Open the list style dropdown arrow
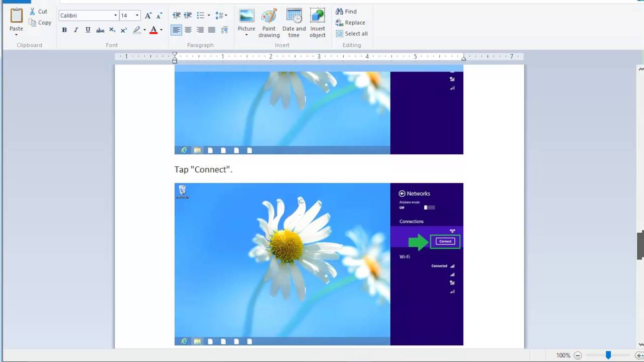The height and width of the screenshot is (362, 644). pos(208,16)
